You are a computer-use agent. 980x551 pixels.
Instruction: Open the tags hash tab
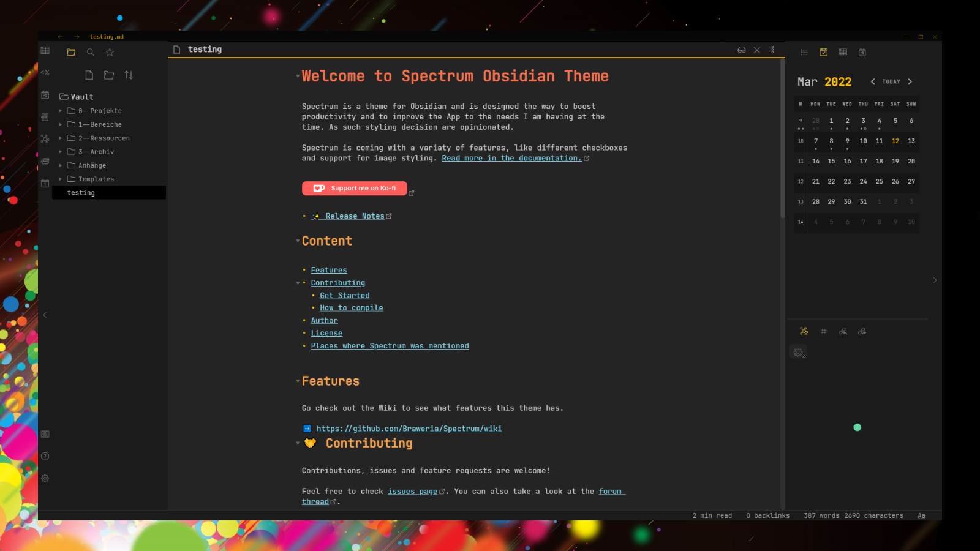(x=824, y=331)
